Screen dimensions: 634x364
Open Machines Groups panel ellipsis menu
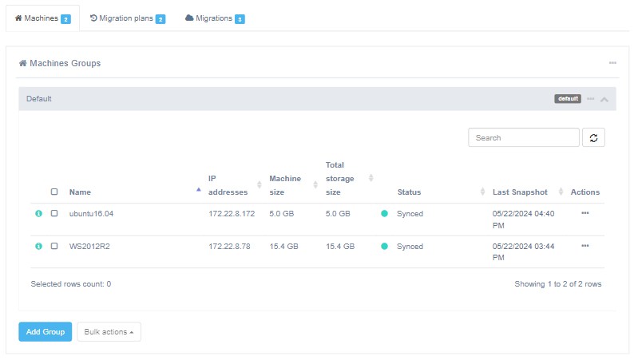[x=612, y=63]
